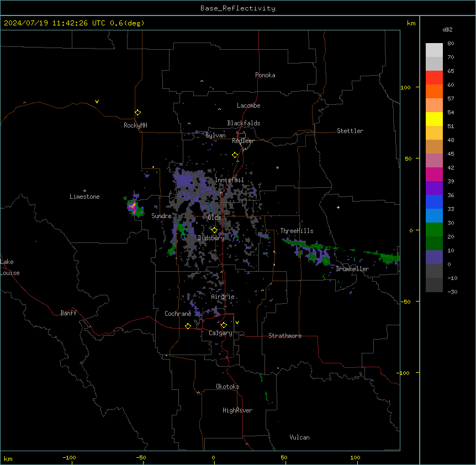
Task: Select the red 60-65 dBZ color swatch
Action: click(x=434, y=78)
